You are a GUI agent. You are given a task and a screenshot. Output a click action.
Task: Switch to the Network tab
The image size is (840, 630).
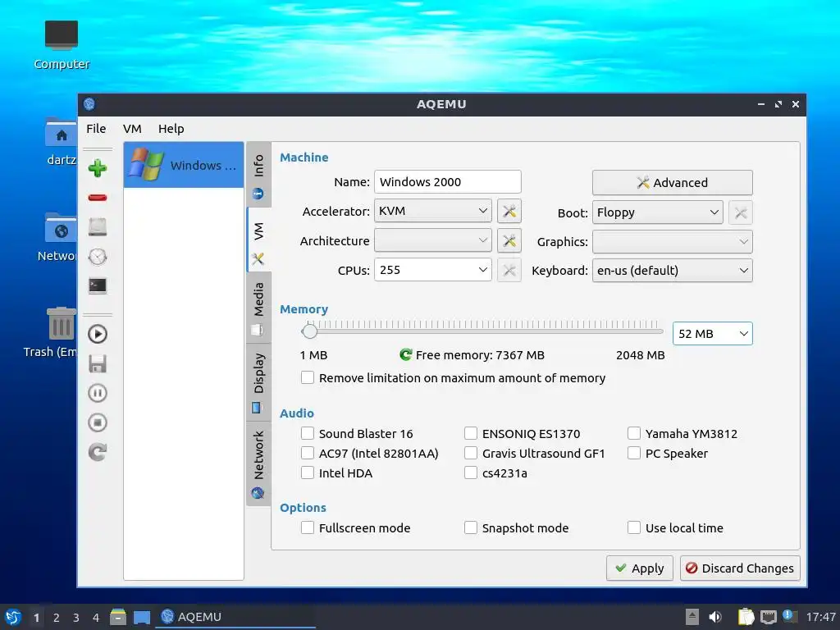[x=258, y=464]
